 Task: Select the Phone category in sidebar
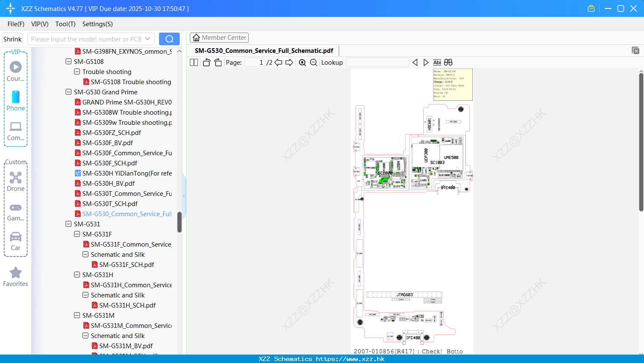coord(16,101)
